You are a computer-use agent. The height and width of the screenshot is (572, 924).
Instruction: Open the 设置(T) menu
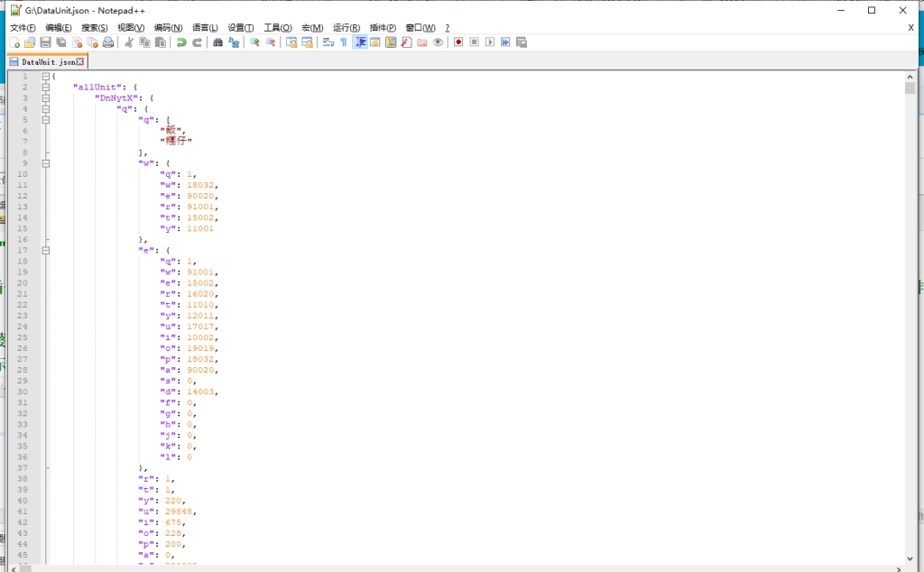(x=241, y=28)
